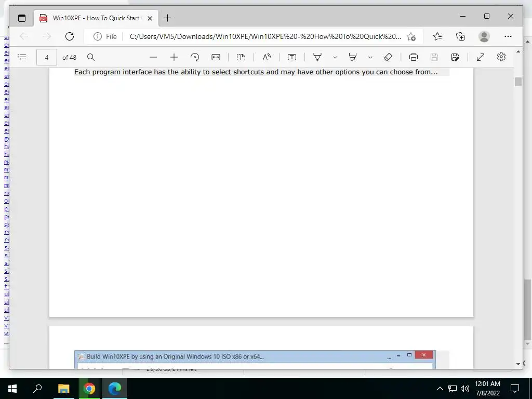View the File site information icon

[x=105, y=36]
